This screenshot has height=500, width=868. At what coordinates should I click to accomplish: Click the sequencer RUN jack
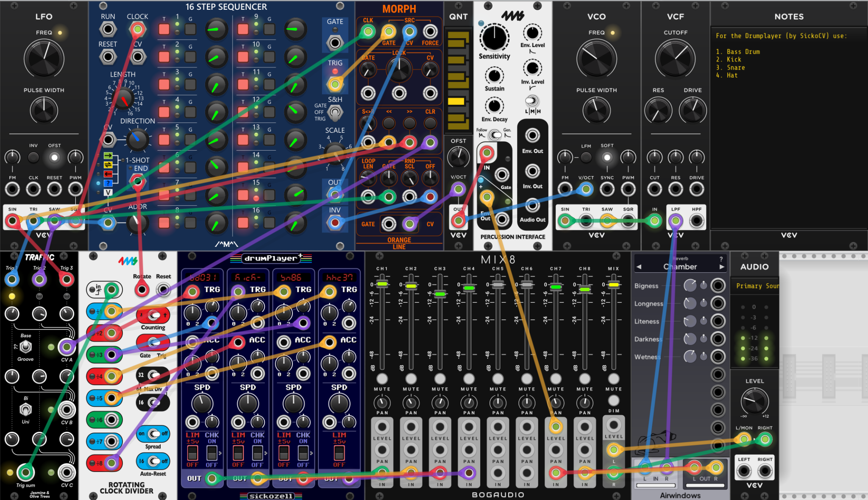tap(108, 29)
